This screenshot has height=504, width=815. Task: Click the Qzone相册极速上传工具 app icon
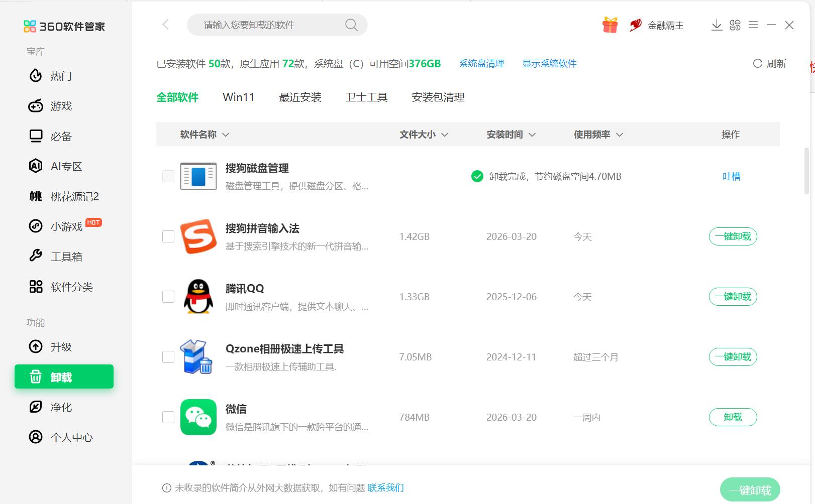[197, 357]
